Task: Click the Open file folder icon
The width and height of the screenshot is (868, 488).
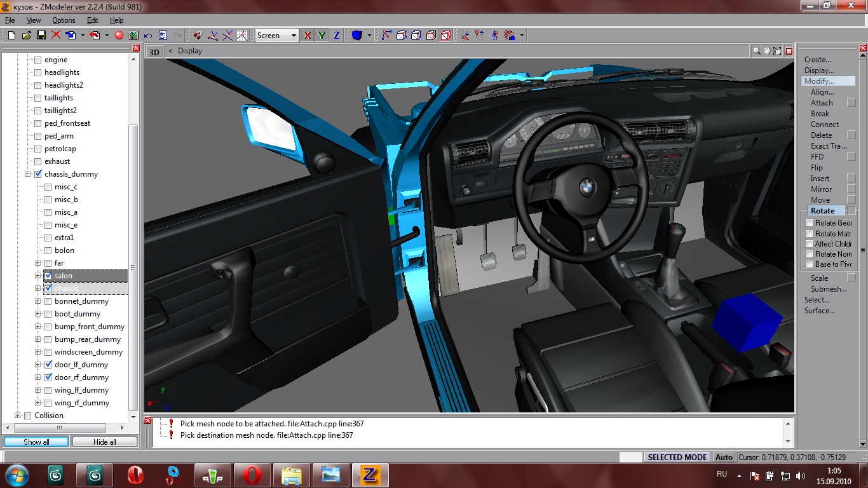Action: pos(27,36)
